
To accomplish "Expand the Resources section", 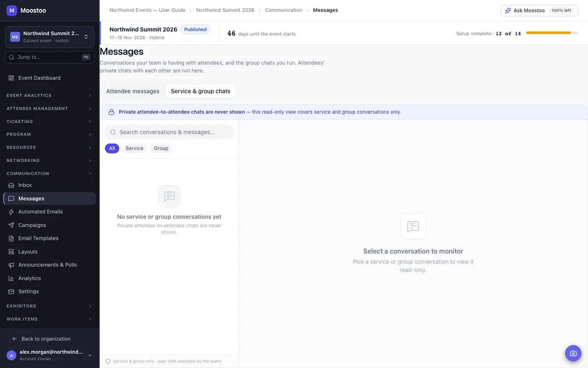I will tap(49, 148).
